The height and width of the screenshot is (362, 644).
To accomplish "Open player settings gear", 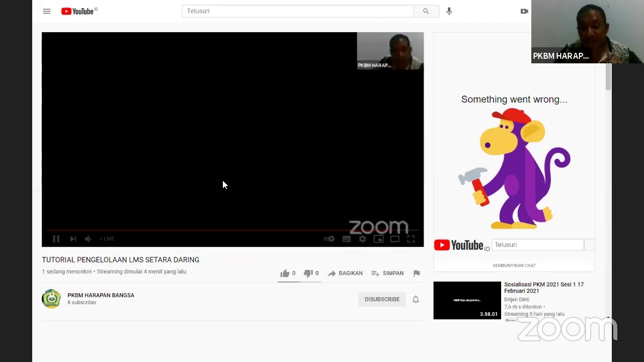I will pos(363,239).
